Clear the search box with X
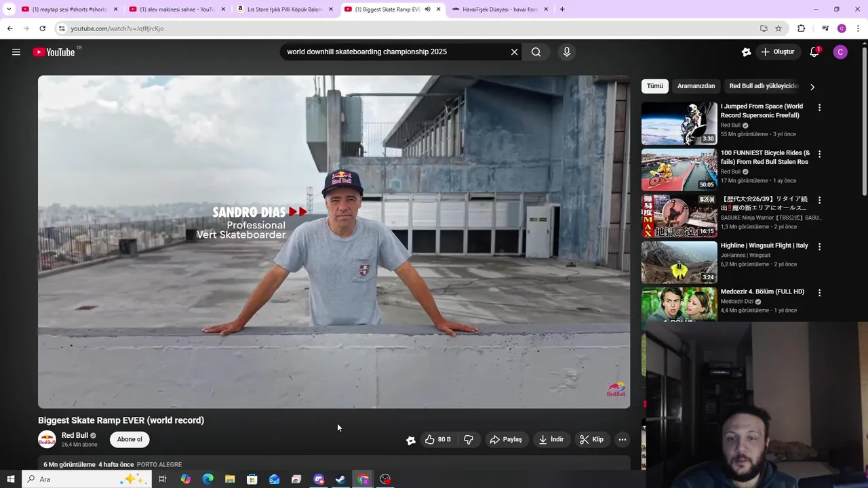This screenshot has width=868, height=488. pyautogui.click(x=514, y=52)
